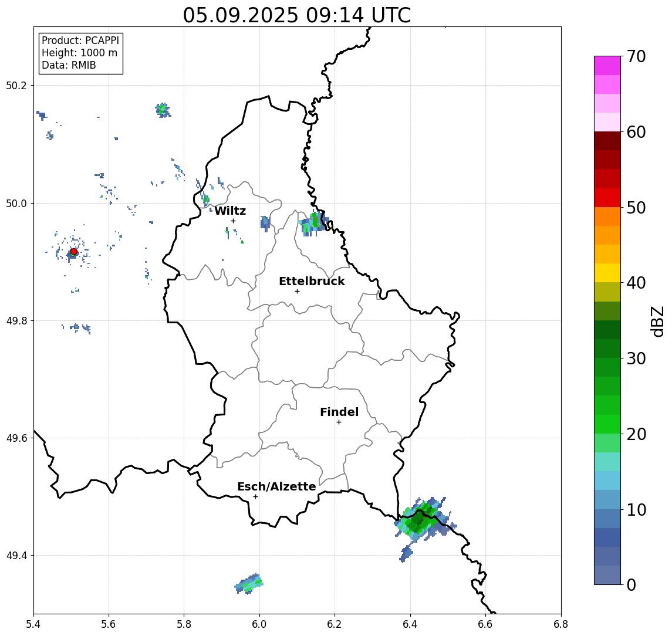Viewport: 672px width, 636px height.
Task: Click the colorbar tick label 40
Action: click(636, 283)
